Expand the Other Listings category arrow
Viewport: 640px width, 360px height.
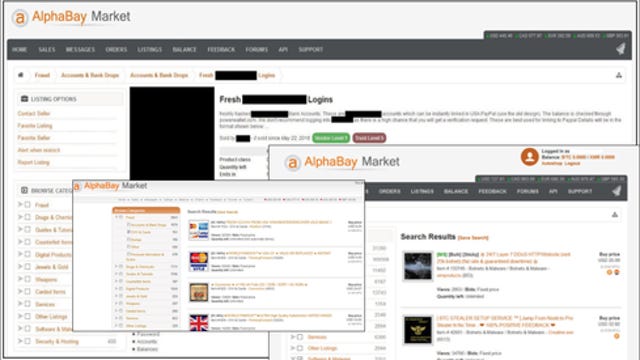coord(20,316)
